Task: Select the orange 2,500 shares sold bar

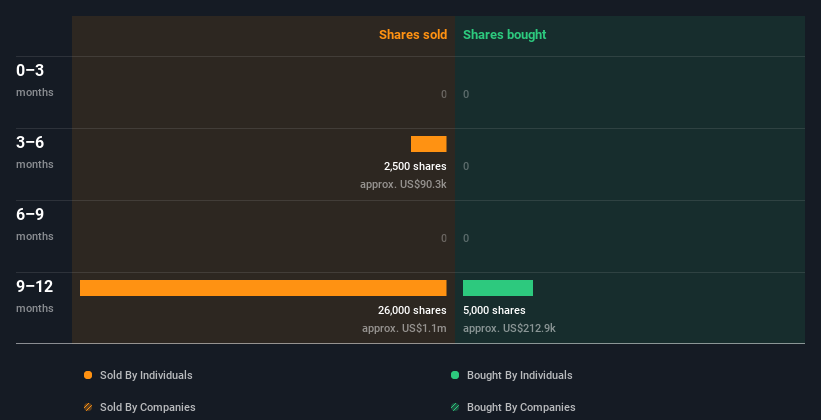Action: click(429, 144)
